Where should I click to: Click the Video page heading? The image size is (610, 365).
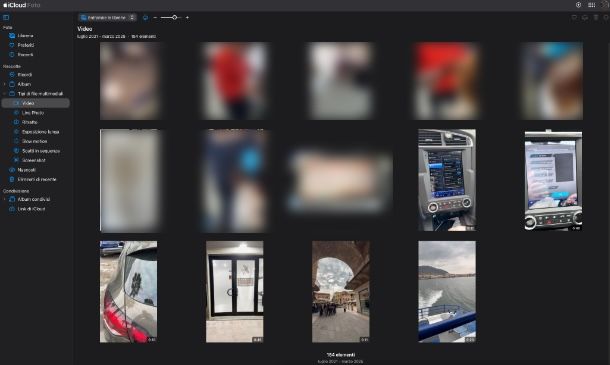point(85,29)
